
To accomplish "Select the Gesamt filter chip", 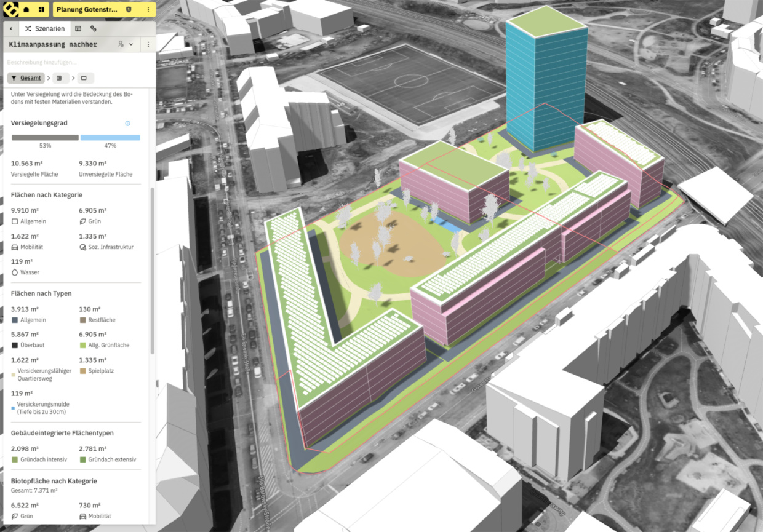I will [26, 78].
